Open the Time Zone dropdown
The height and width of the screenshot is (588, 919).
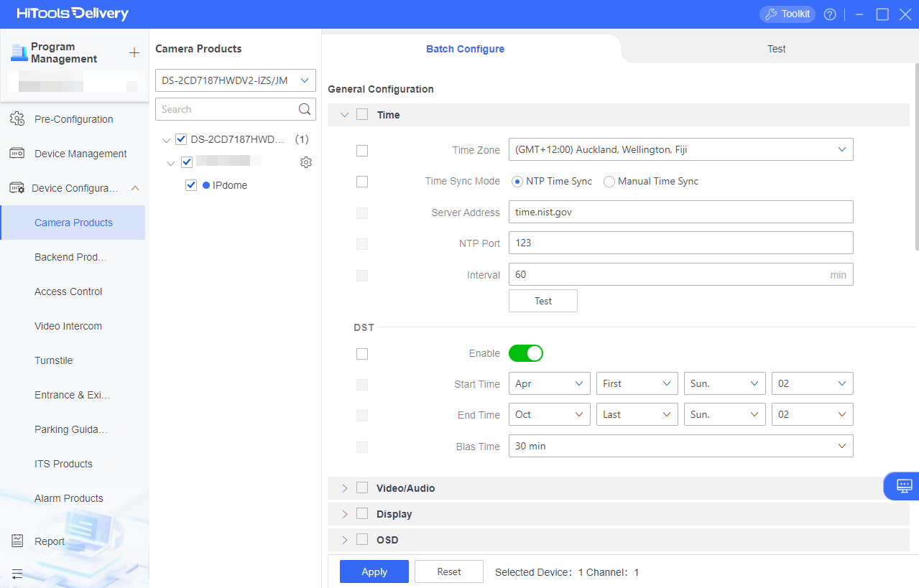click(680, 150)
